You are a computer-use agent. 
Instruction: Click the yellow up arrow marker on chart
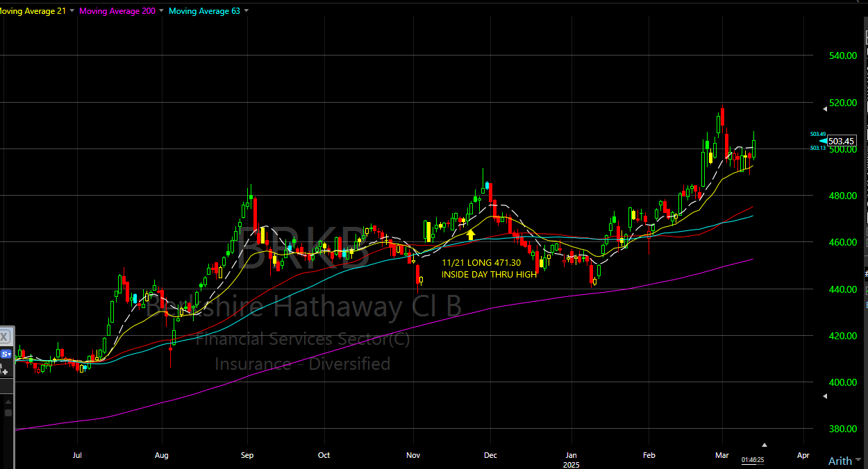pyautogui.click(x=471, y=235)
